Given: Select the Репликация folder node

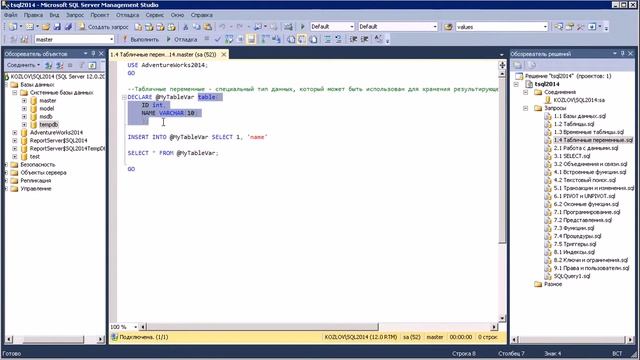Looking at the screenshot, I should pos(36,180).
